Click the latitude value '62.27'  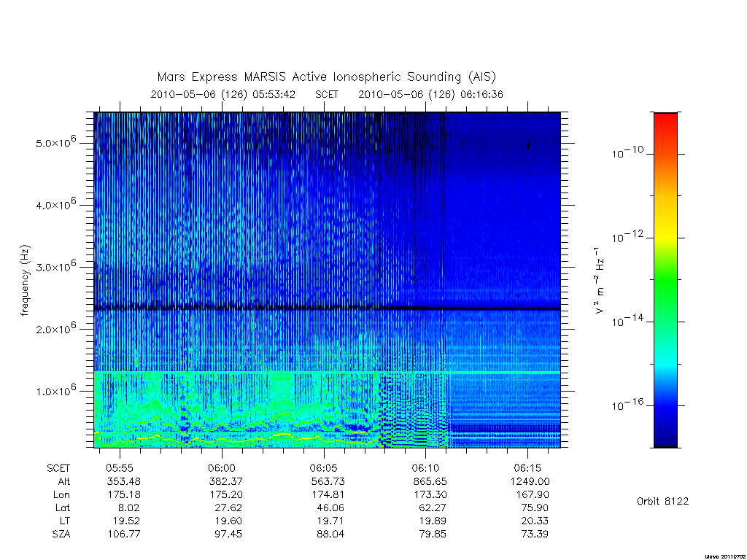tap(433, 507)
